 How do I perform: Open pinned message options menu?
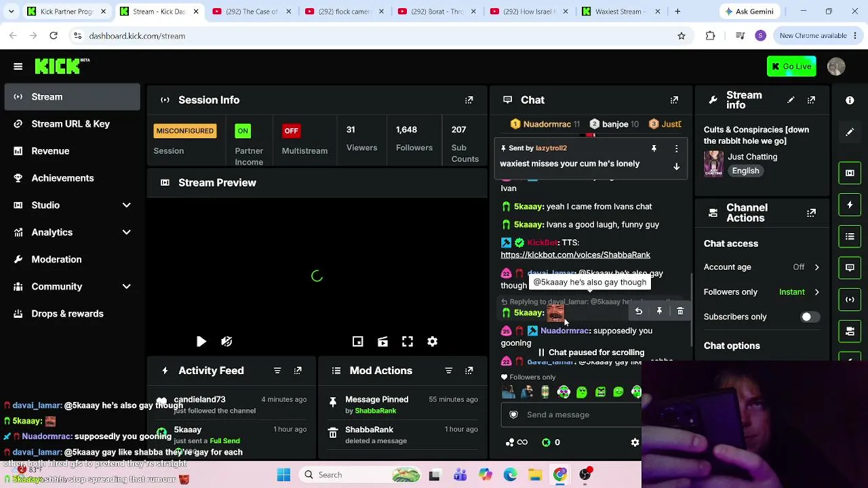click(676, 148)
